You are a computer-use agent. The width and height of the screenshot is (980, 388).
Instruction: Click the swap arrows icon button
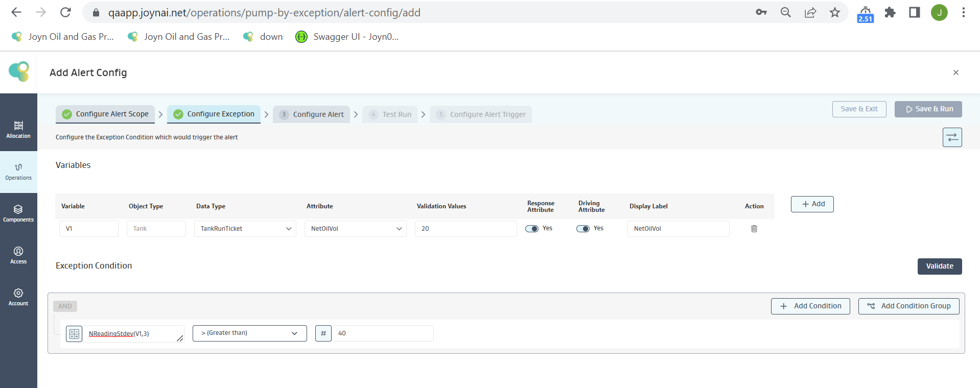pos(952,137)
